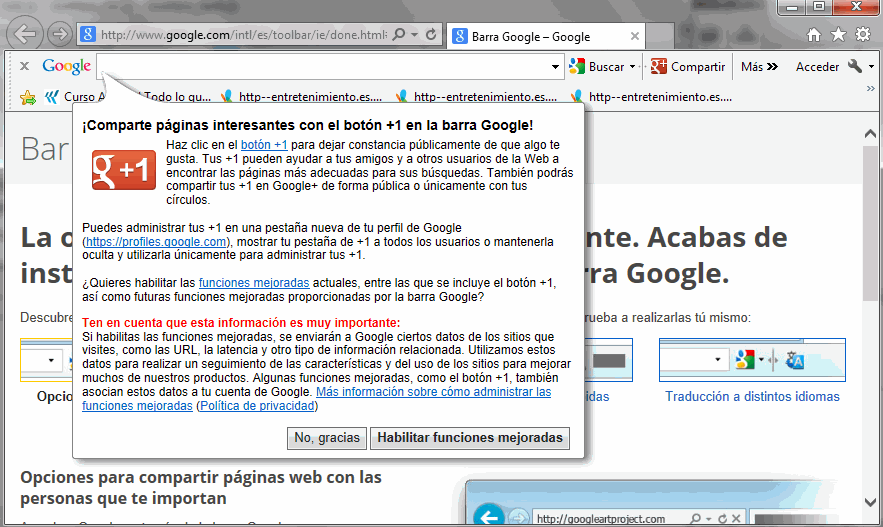Minimize the browser window
883x527 pixels.
click(x=792, y=7)
